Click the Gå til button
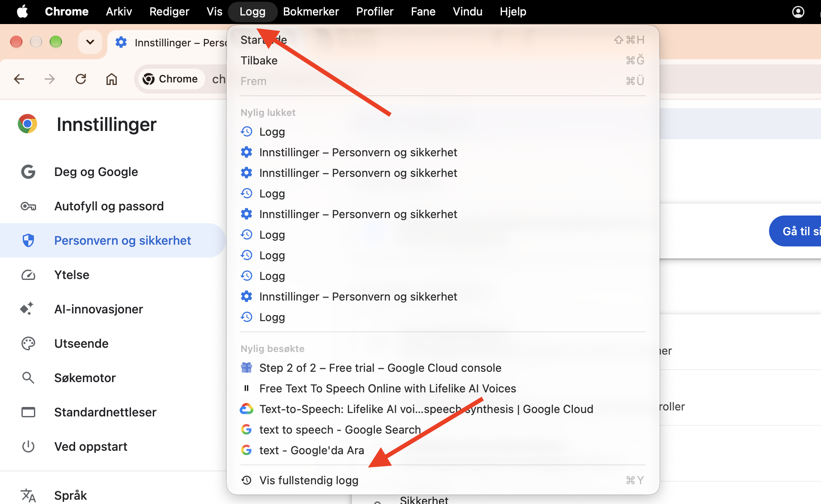 [x=795, y=231]
